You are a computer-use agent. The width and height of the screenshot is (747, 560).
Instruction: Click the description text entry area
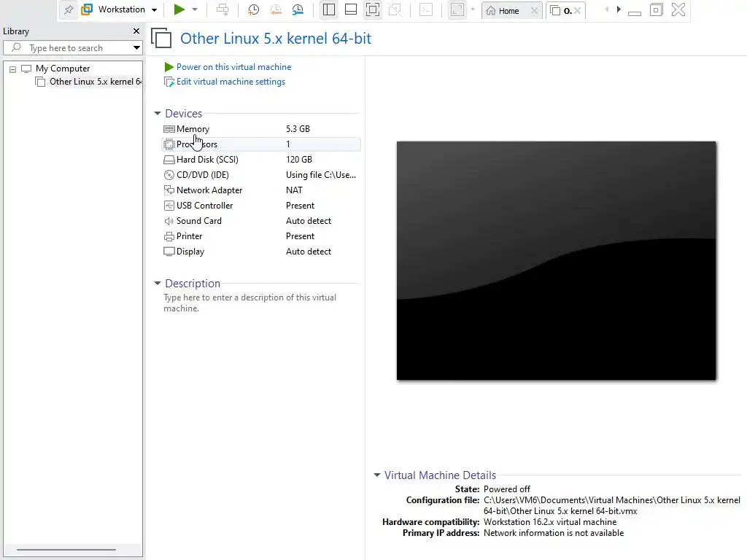click(250, 303)
